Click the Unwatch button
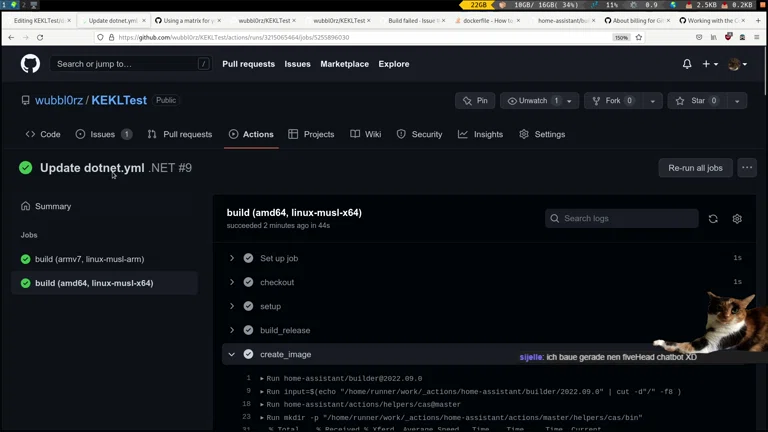This screenshot has width=768, height=432. pyautogui.click(x=531, y=100)
